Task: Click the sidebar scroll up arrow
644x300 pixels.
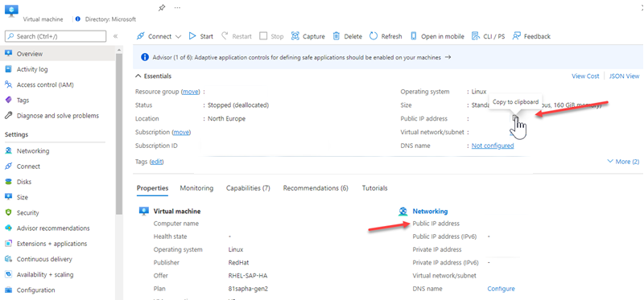Action: [x=119, y=49]
